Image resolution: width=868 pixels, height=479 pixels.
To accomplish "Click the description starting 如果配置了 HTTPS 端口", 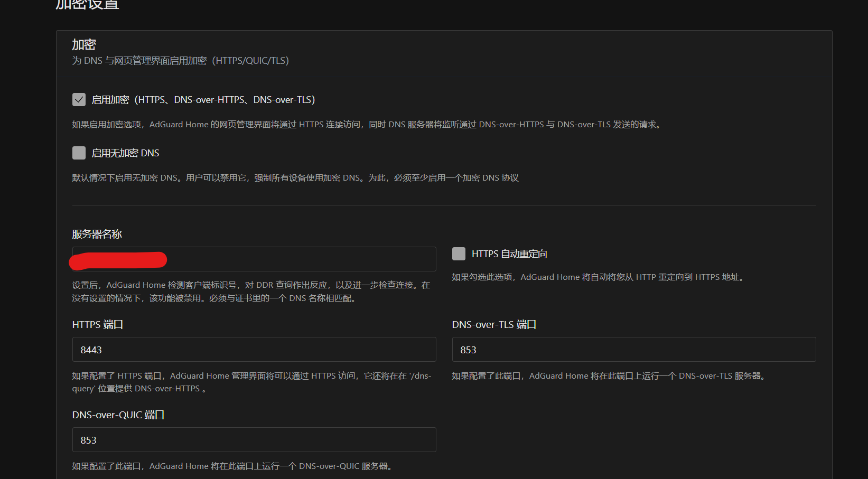I will pos(252,382).
